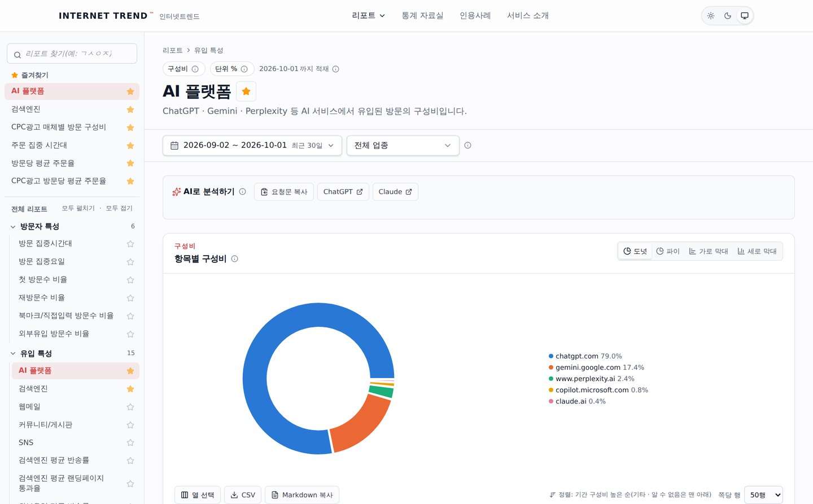Image resolution: width=813 pixels, height=504 pixels.
Task: Click 요청문 복사 button
Action: click(284, 192)
